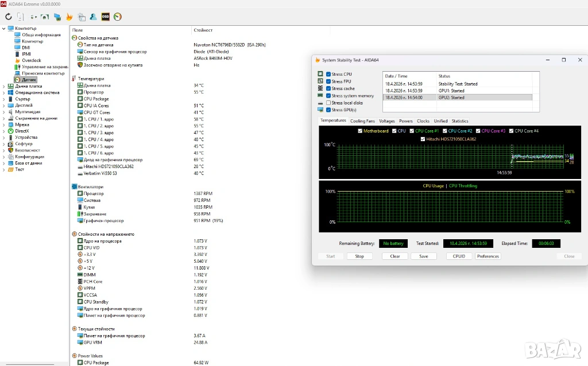
Task: Click the gauge Sensor icon in the toolbar
Action: pos(118,17)
